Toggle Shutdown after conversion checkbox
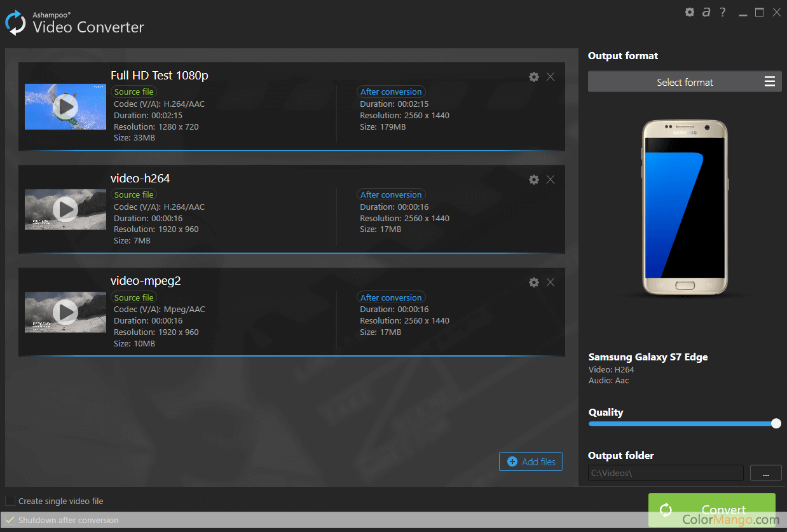This screenshot has width=787, height=532. point(10,520)
